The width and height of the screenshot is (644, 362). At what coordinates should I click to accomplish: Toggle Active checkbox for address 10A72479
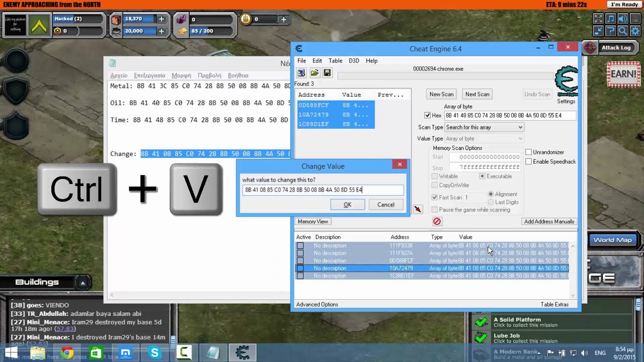[x=300, y=268]
